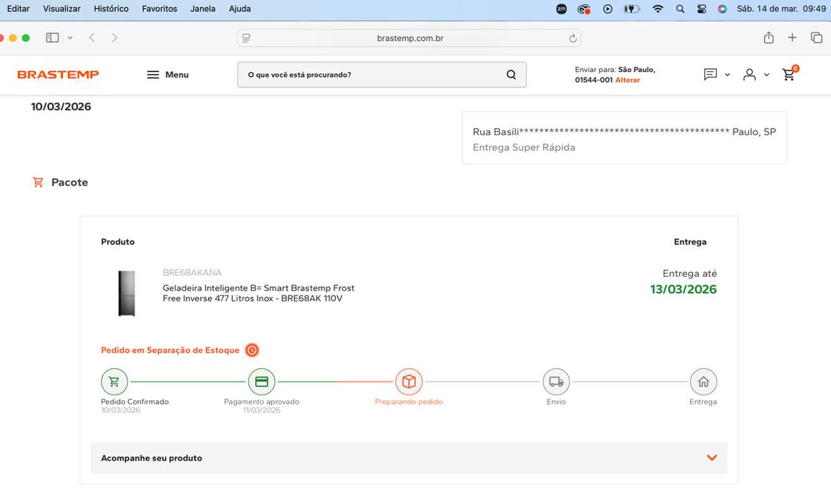Click the reader/page settings icon in address bar
The image size is (831, 504).
coord(246,38)
